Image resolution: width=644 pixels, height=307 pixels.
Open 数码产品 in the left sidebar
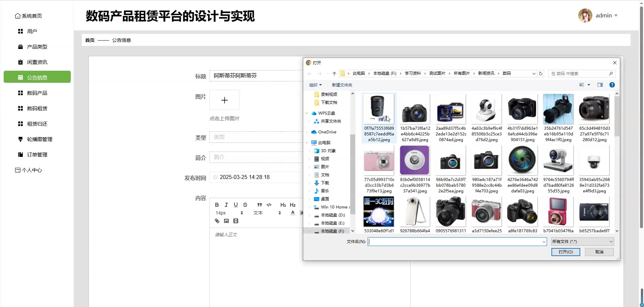point(37,93)
